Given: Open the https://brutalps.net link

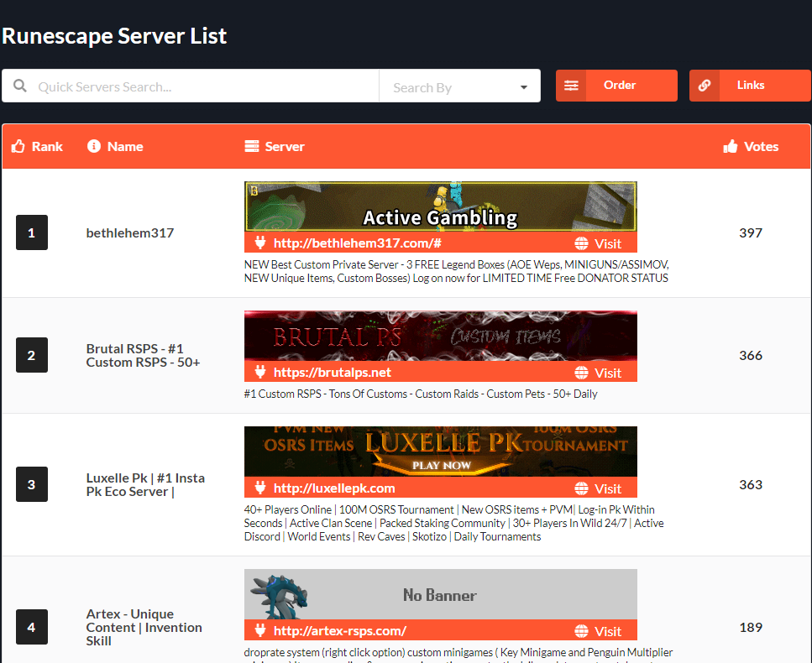Looking at the screenshot, I should (x=333, y=372).
